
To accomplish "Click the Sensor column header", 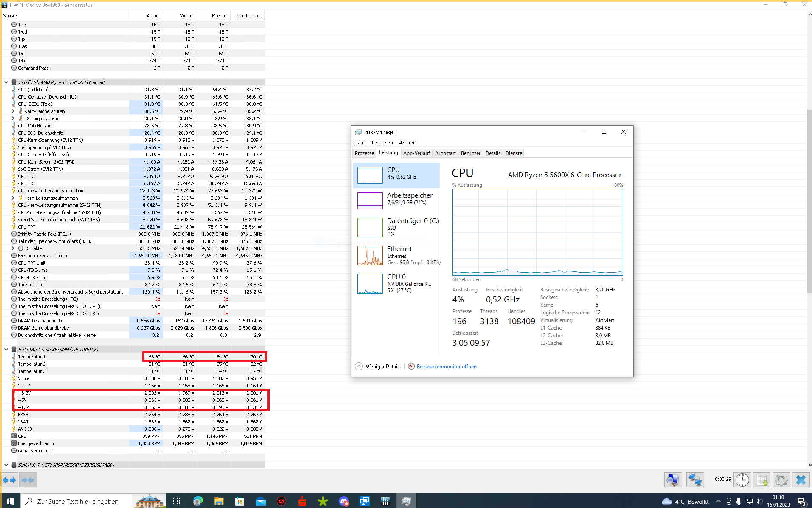I will [x=65, y=16].
